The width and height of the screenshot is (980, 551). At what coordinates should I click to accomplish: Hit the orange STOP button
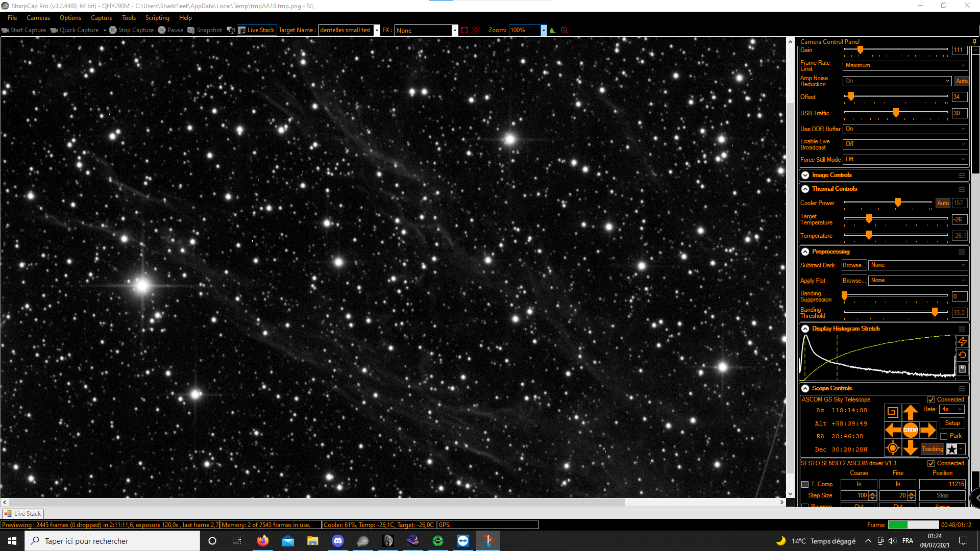click(910, 430)
